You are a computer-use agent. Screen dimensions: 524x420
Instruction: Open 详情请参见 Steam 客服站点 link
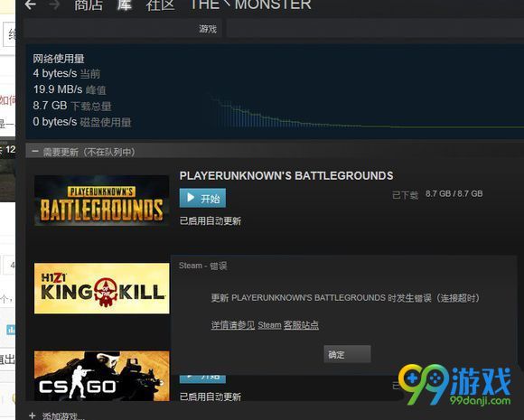click(x=265, y=325)
